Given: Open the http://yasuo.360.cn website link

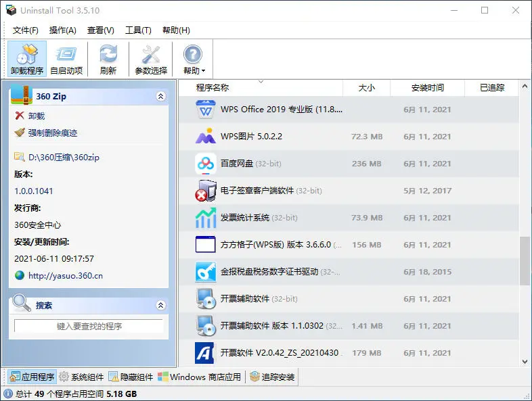Looking at the screenshot, I should (x=66, y=276).
